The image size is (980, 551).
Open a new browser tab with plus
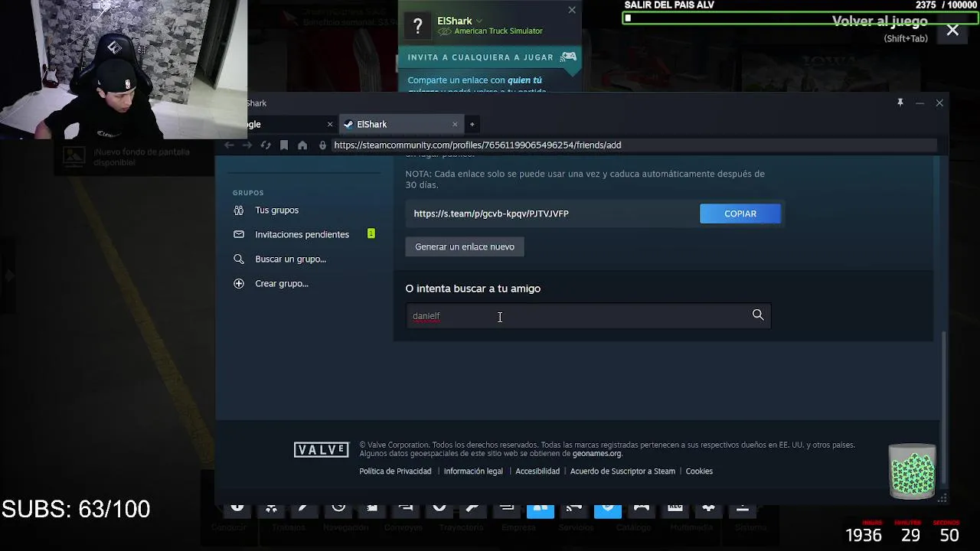pyautogui.click(x=472, y=124)
